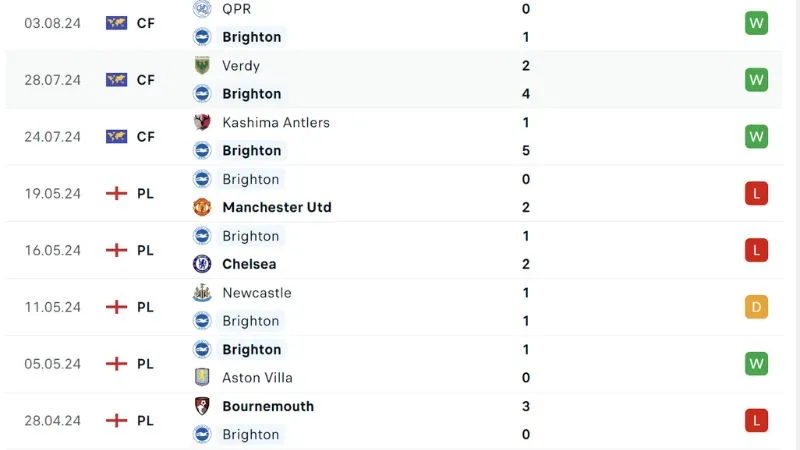Click red L badge for Manchester Utd match
800x450 pixels.
pyautogui.click(x=756, y=193)
